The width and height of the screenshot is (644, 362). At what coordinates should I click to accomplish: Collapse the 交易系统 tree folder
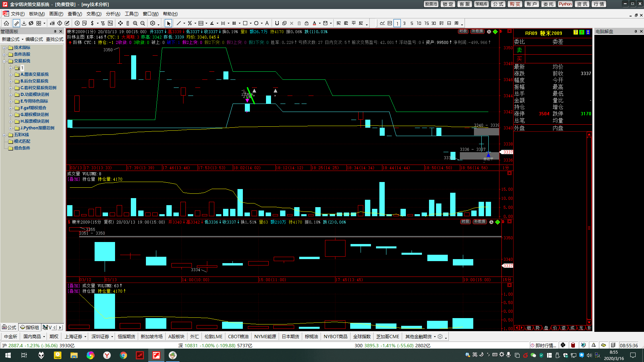[x=4, y=61]
